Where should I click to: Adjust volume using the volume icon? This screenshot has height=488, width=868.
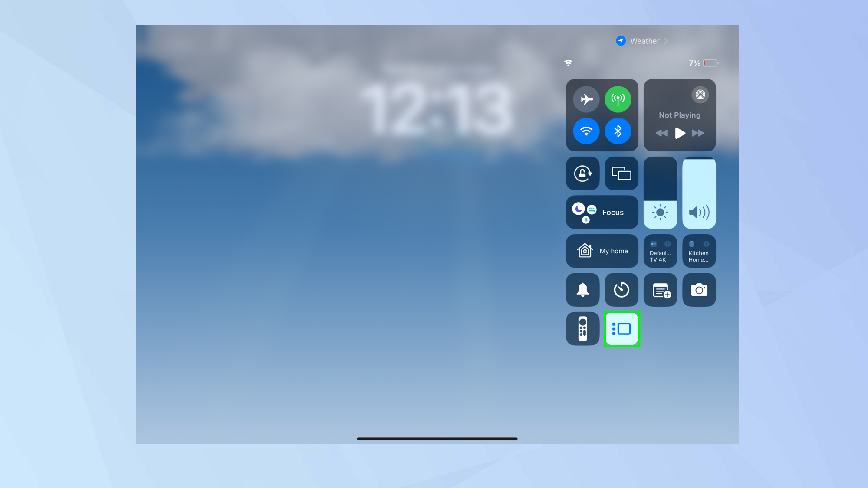[697, 212]
